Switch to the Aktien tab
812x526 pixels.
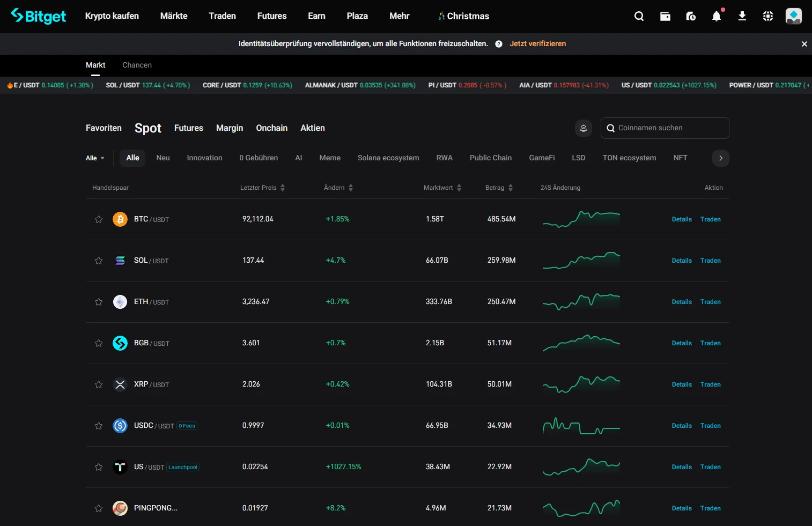[313, 128]
